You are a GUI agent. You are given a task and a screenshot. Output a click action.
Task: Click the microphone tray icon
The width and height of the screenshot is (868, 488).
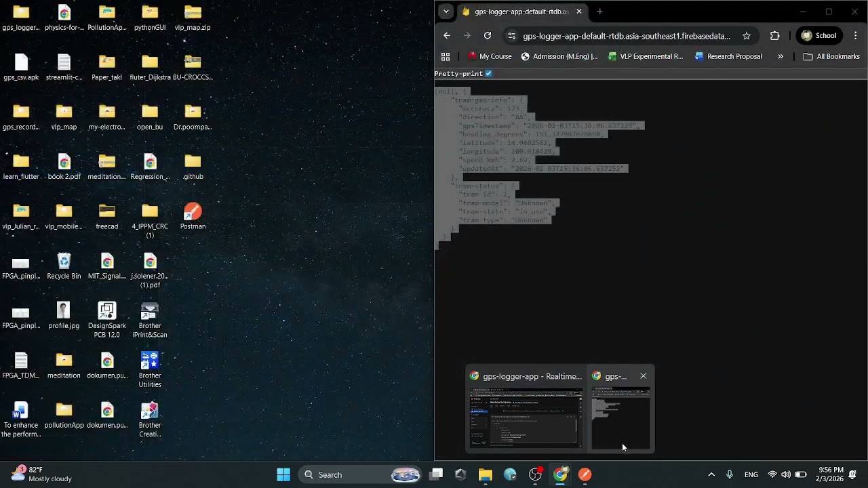pyautogui.click(x=730, y=474)
